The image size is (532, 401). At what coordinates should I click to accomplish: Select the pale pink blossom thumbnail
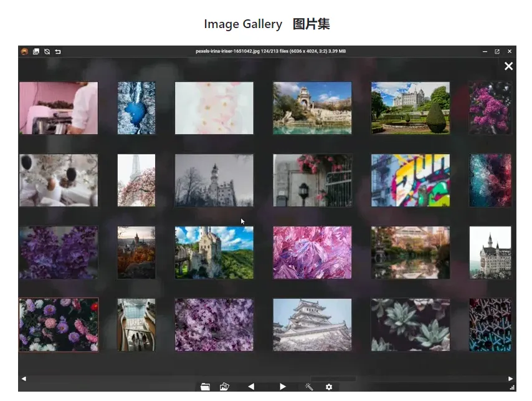pos(214,108)
